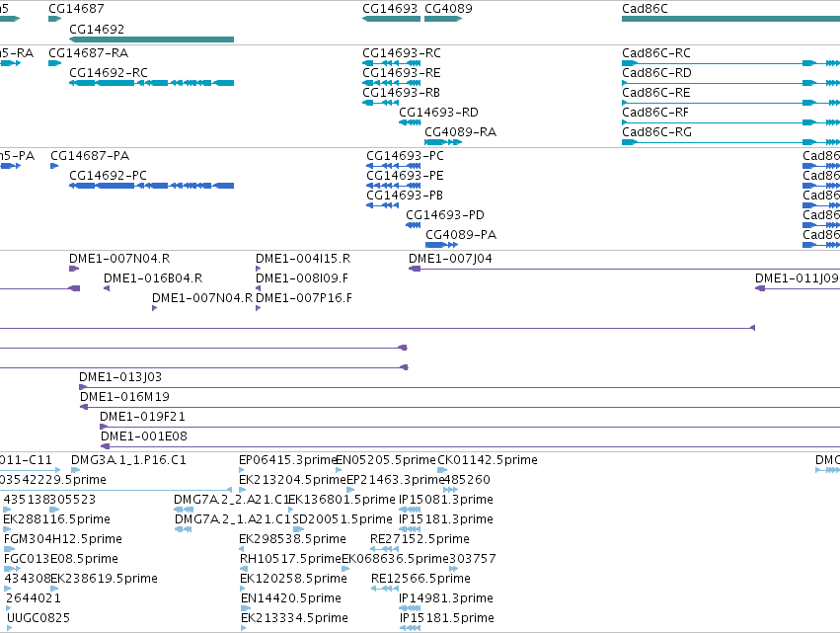This screenshot has height=633, width=840.
Task: Click BAC clone DME1-007J04
Action: (450, 259)
